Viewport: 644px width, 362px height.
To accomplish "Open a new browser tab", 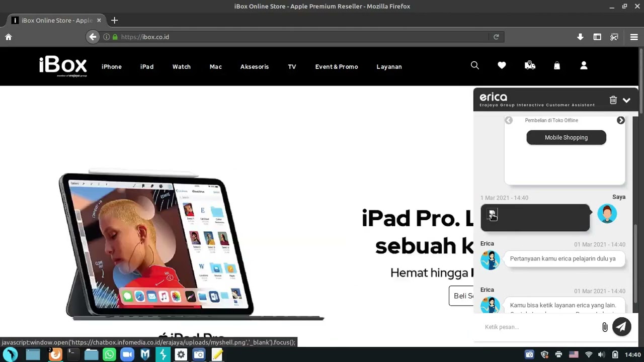I will pyautogui.click(x=114, y=20).
